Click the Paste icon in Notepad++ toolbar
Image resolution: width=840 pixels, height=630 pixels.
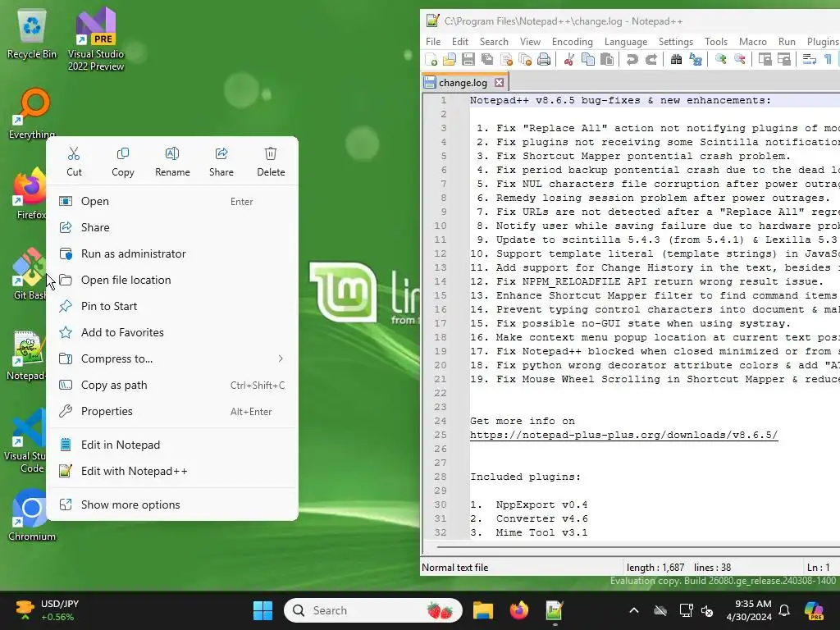(607, 59)
